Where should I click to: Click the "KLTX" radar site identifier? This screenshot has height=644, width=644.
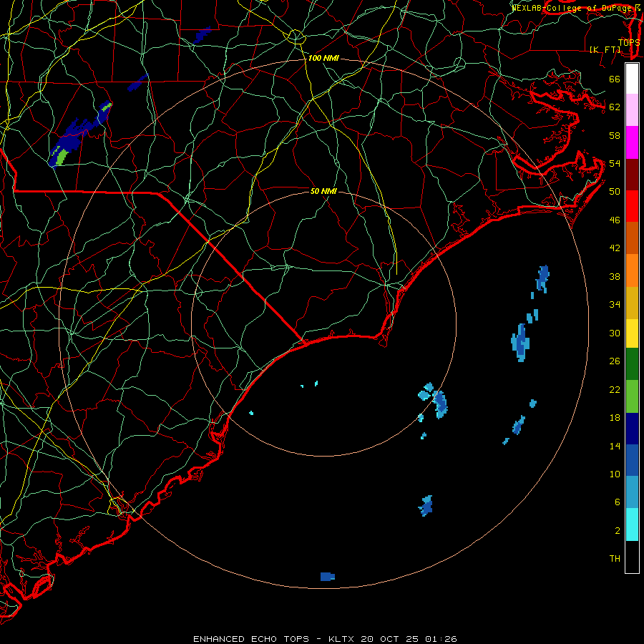click(342, 639)
